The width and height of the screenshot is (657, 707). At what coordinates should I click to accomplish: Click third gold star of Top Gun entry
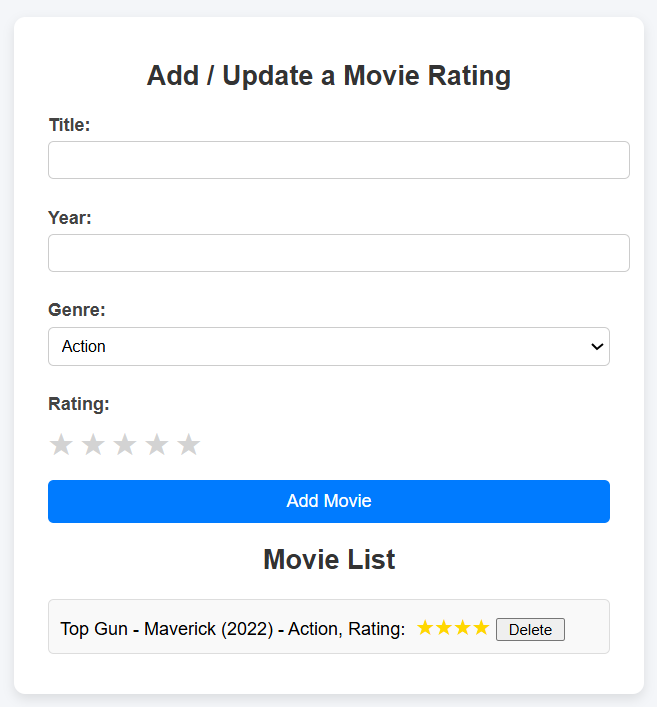[x=462, y=628]
